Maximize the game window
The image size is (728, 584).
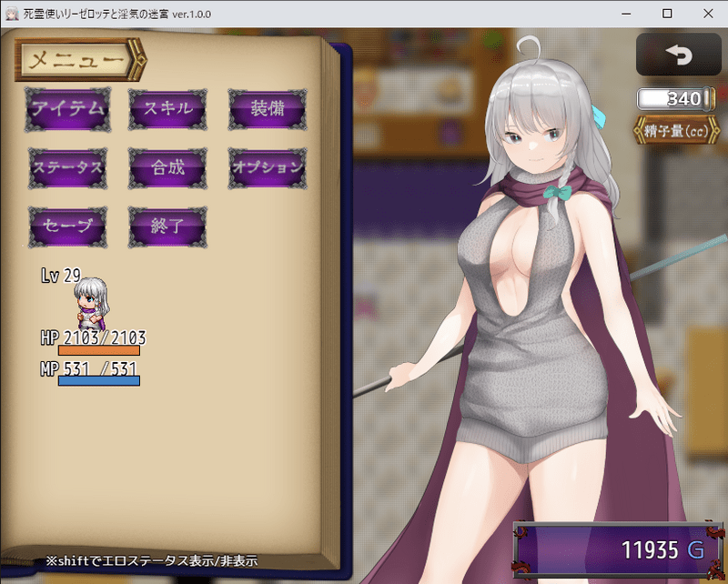click(x=667, y=14)
